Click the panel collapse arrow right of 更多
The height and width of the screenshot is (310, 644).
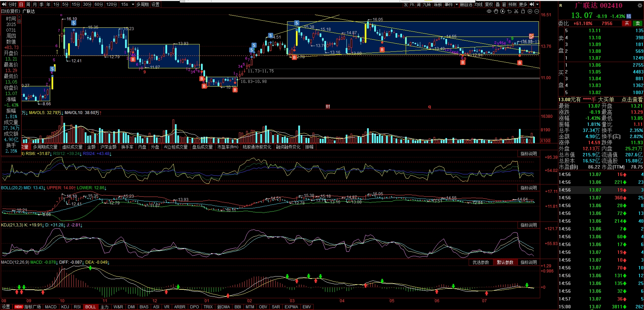[x=532, y=4]
